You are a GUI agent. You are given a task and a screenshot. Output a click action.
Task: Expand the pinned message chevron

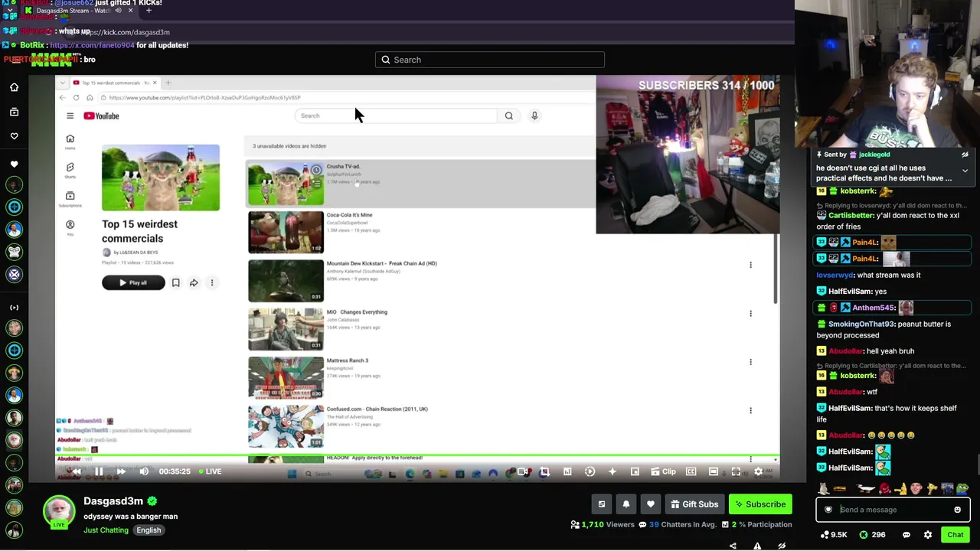coord(965,171)
